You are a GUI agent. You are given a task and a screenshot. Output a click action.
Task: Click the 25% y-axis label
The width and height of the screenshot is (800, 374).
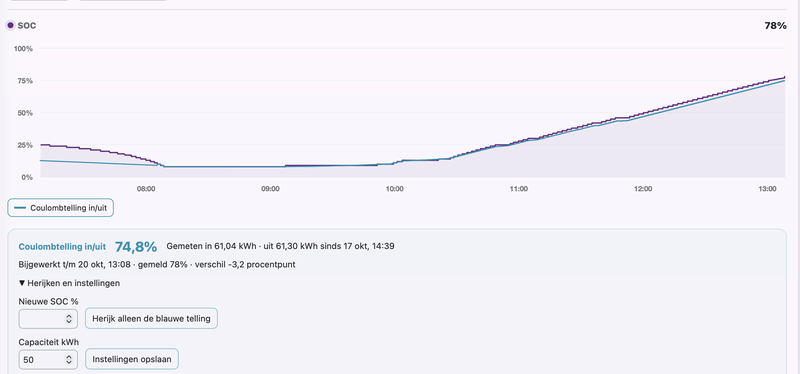click(x=24, y=145)
